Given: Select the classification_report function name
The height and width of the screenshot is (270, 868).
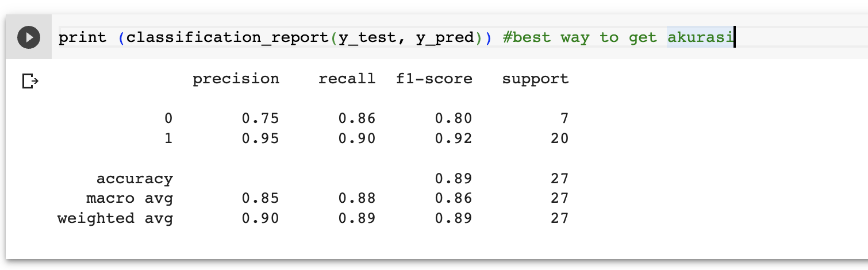Looking at the screenshot, I should [228, 38].
